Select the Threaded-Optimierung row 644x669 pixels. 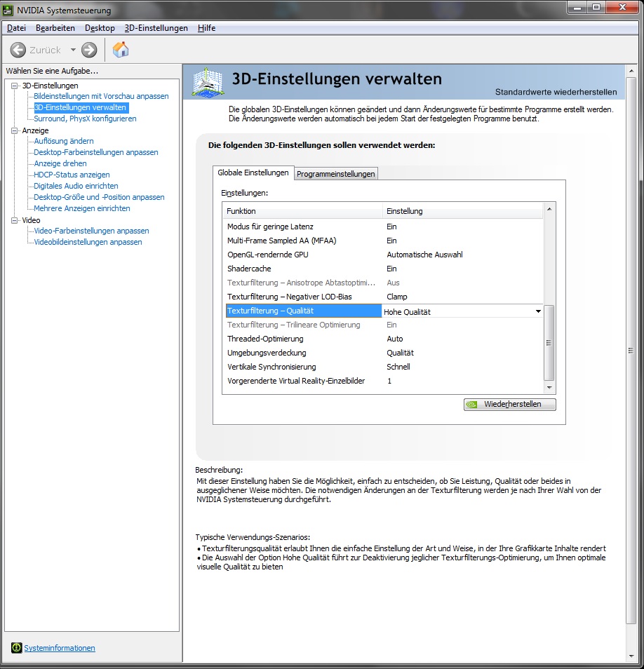click(383, 339)
